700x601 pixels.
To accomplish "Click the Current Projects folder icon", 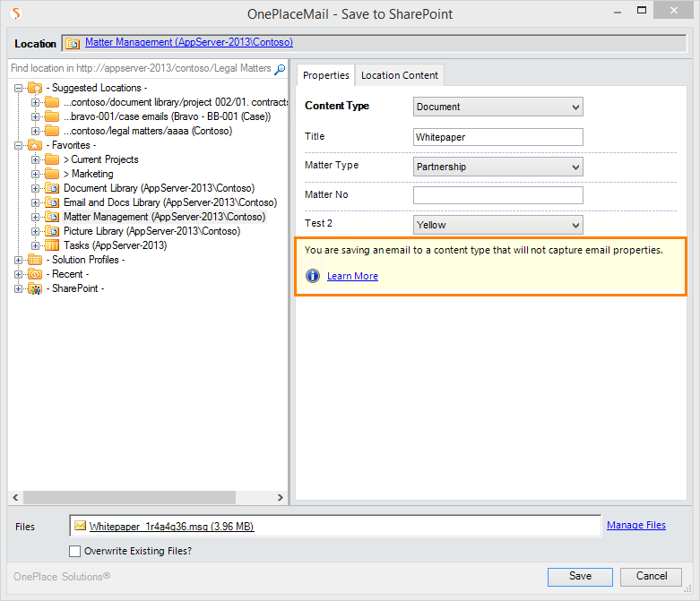I will pos(52,159).
